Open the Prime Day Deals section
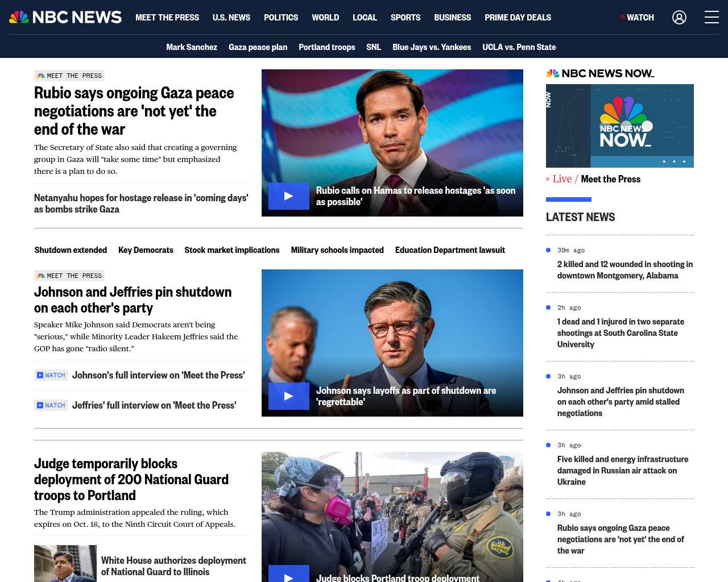The height and width of the screenshot is (582, 728). (x=518, y=18)
